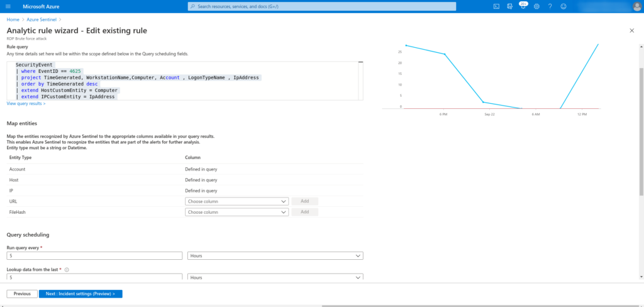Click the Sep 22 label on the chart

coord(489,114)
